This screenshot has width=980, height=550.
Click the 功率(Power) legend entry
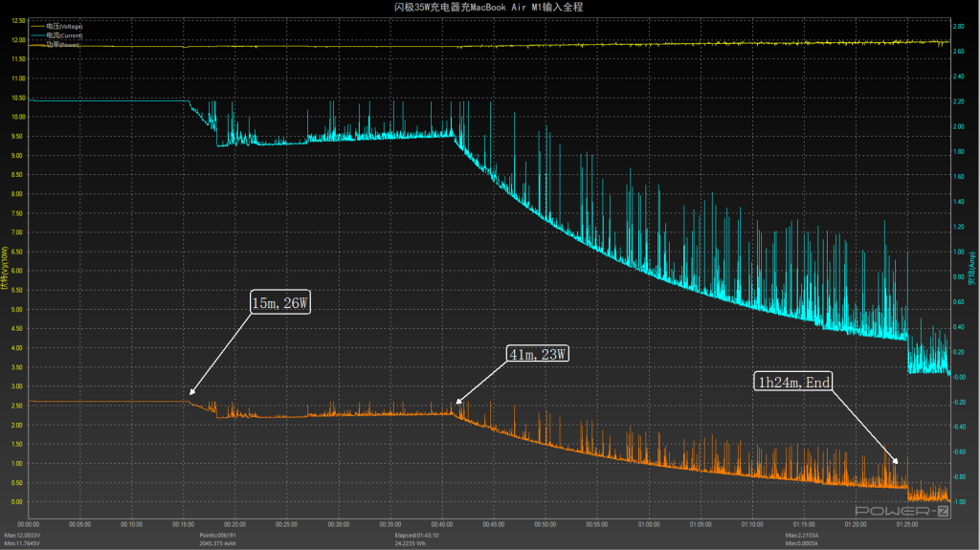[x=62, y=44]
